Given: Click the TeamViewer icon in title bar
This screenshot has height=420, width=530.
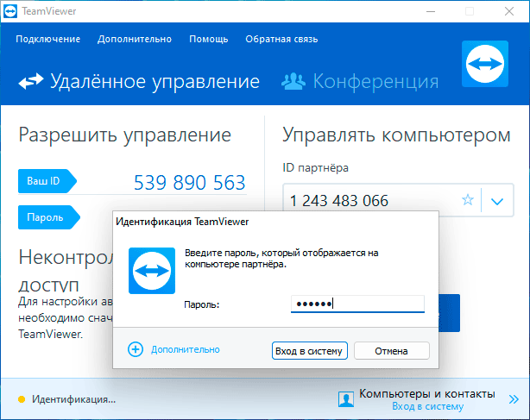Looking at the screenshot, I should 10,11.
